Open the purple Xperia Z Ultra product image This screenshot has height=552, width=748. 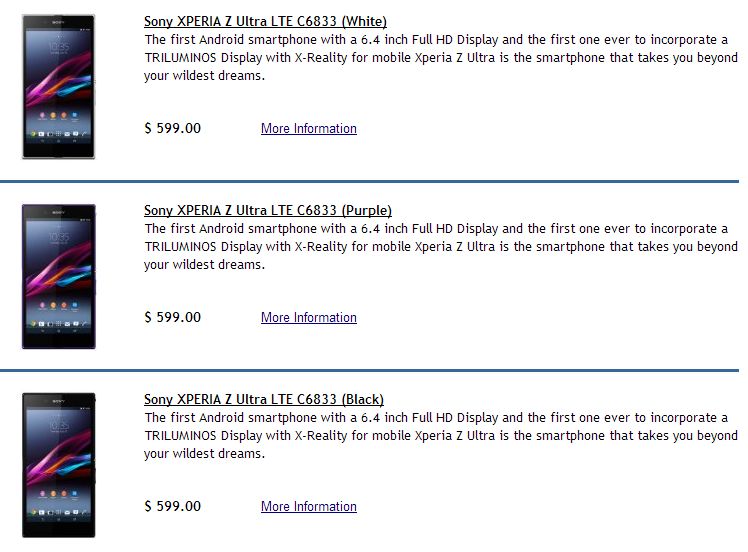click(x=58, y=276)
